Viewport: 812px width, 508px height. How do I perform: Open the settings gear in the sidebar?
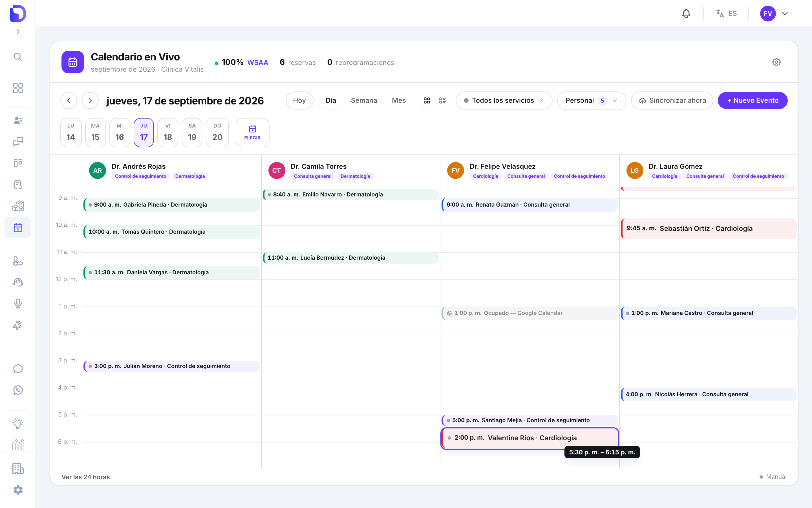coord(18,490)
